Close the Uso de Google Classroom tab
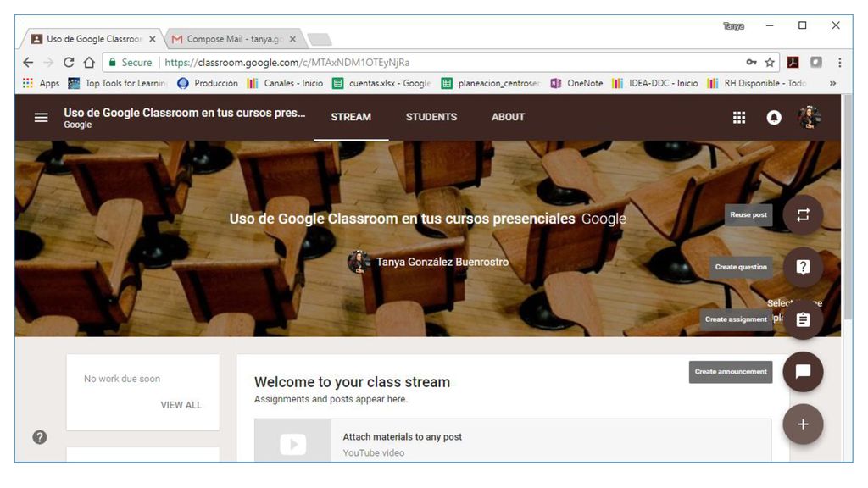The image size is (868, 488). [153, 39]
